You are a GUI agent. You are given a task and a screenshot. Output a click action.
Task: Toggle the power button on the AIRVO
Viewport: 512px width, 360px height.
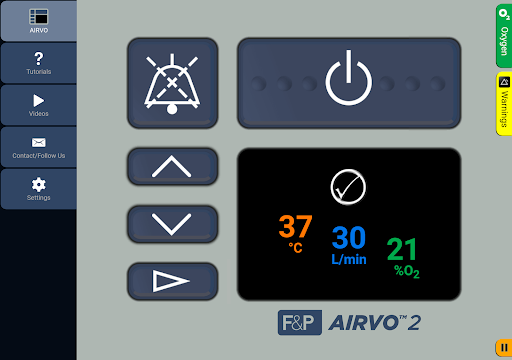click(x=349, y=83)
